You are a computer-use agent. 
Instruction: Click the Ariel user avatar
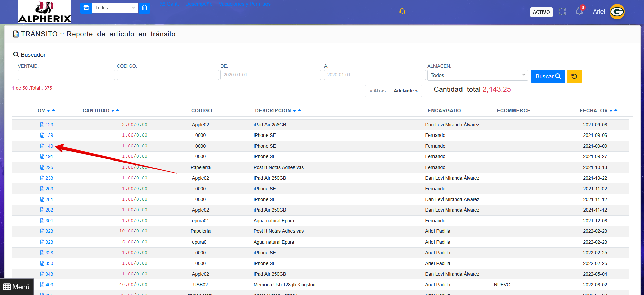617,12
